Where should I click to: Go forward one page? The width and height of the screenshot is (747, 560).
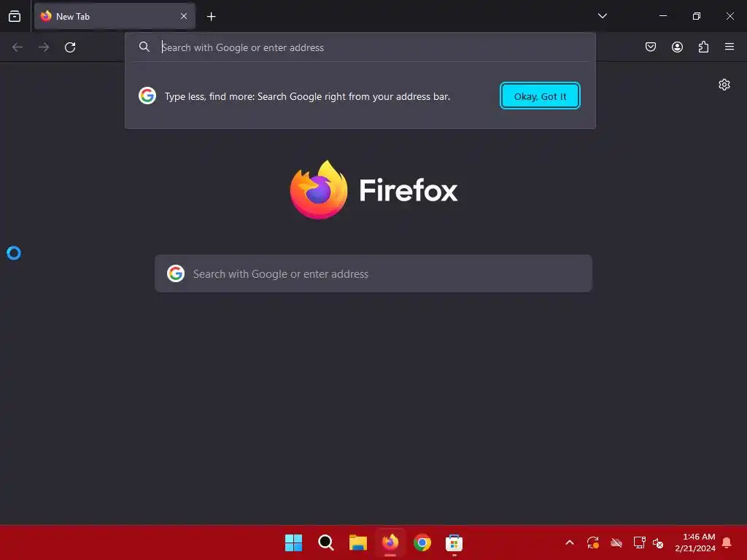click(x=44, y=47)
